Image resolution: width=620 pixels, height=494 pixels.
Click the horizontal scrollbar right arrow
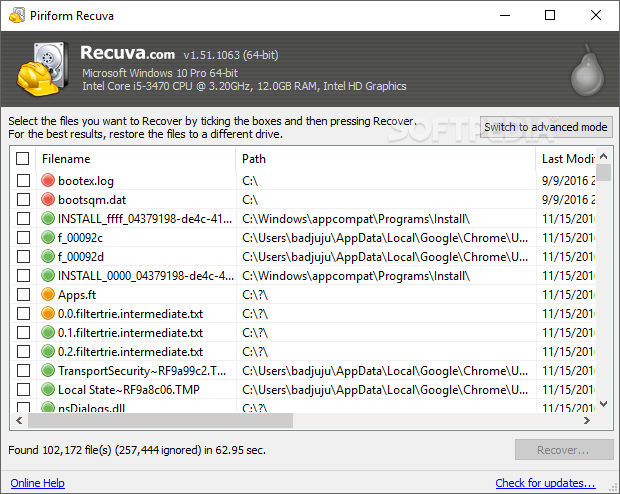pyautogui.click(x=587, y=420)
